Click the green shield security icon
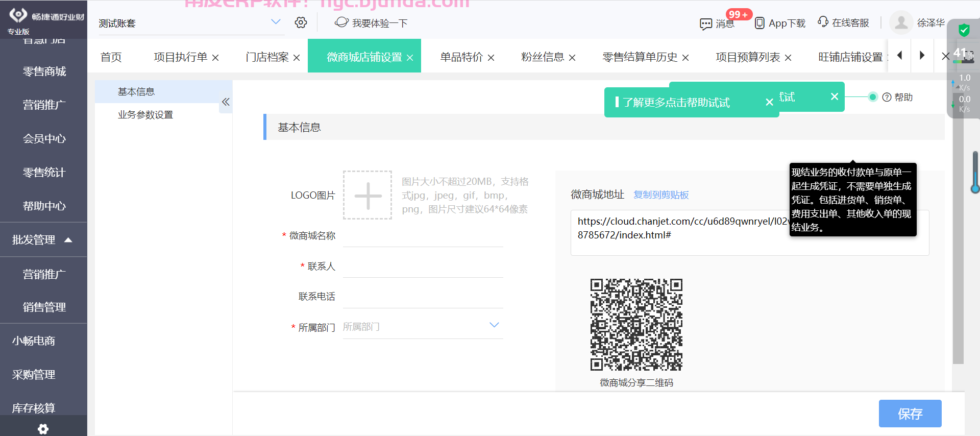This screenshot has width=980, height=436. point(964,30)
